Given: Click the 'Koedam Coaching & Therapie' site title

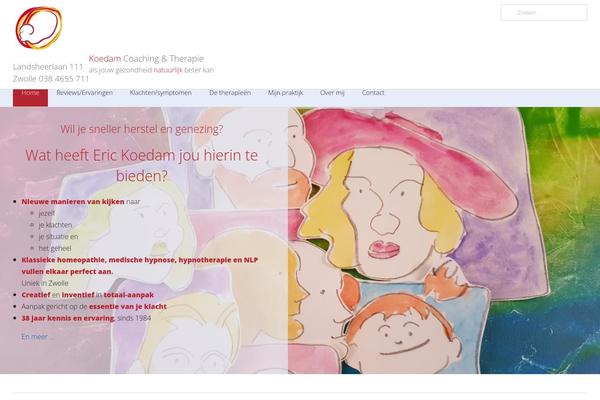Looking at the screenshot, I should [x=146, y=59].
